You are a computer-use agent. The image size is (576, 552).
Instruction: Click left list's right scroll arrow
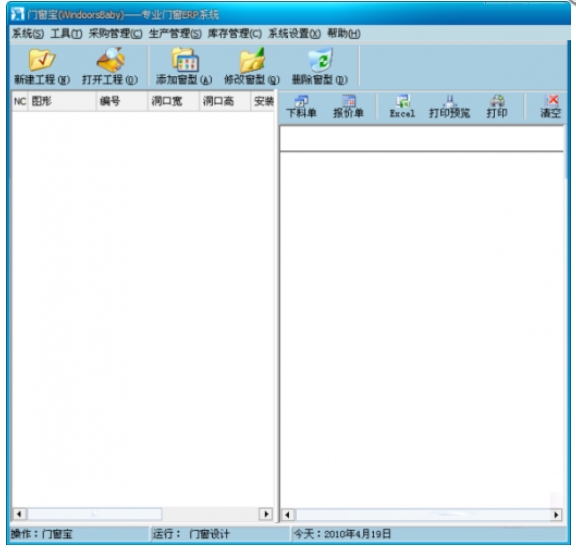coord(266,514)
